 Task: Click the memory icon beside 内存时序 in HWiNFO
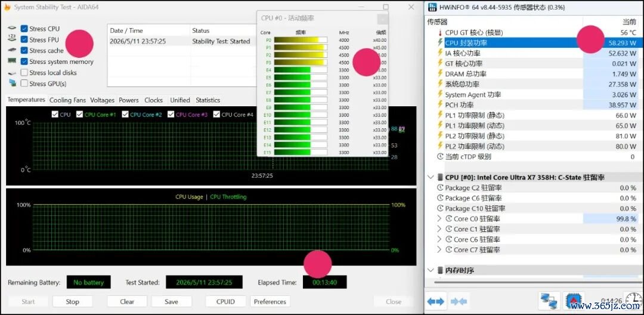440,270
